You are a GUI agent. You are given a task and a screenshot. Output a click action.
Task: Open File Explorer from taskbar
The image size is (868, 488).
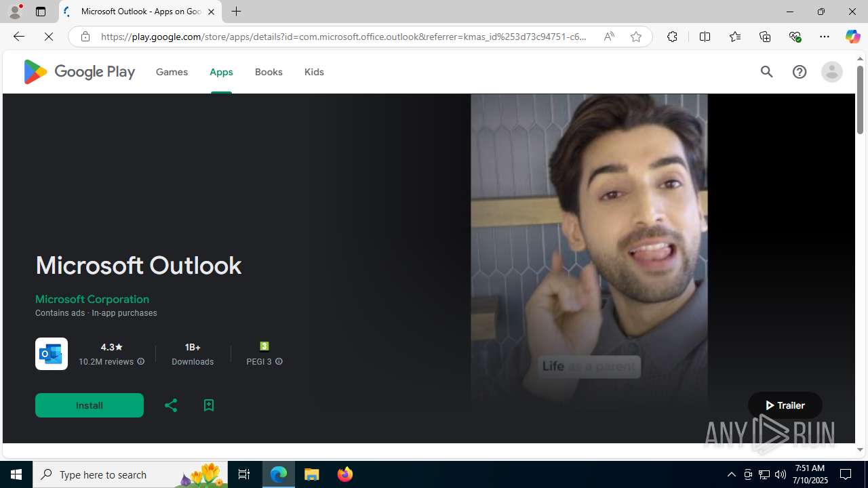click(312, 474)
